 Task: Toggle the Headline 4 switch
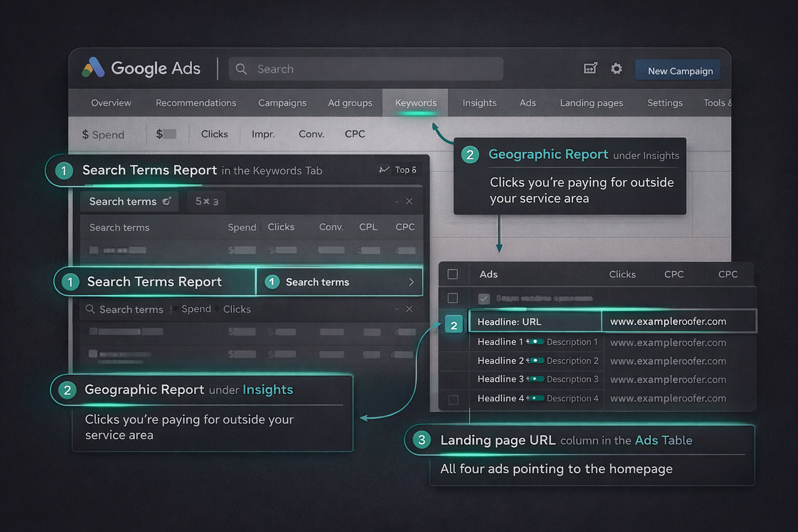click(x=535, y=398)
